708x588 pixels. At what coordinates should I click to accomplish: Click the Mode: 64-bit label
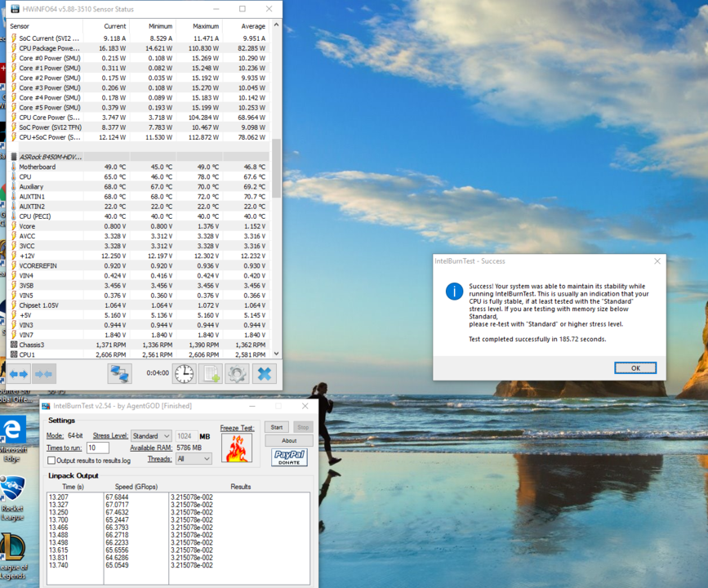(65, 436)
